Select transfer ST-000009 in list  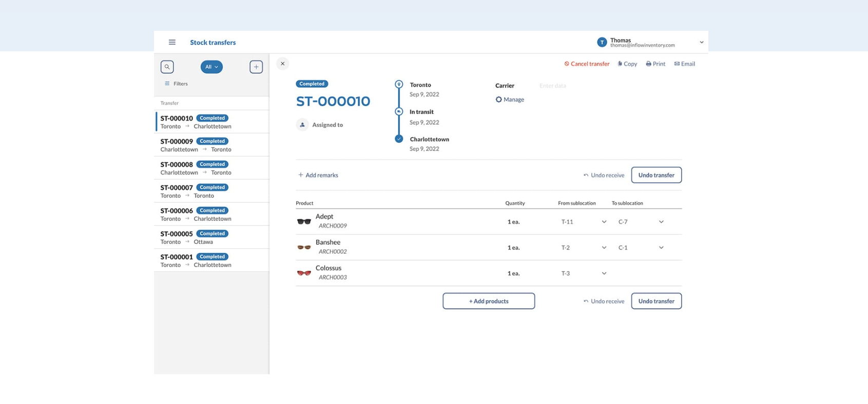click(x=212, y=145)
